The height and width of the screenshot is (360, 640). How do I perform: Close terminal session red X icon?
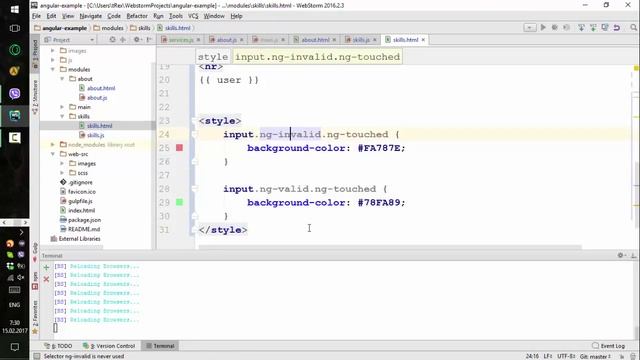coord(46,279)
